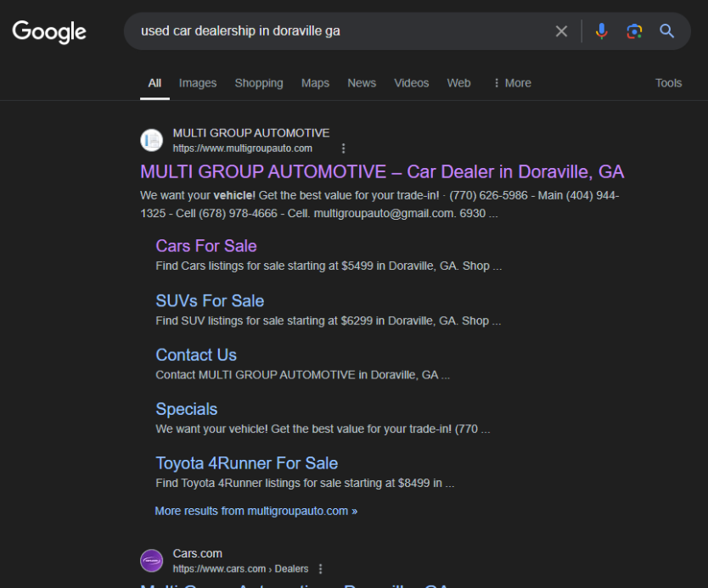
Task: Click the Google logo
Action: pyautogui.click(x=49, y=31)
